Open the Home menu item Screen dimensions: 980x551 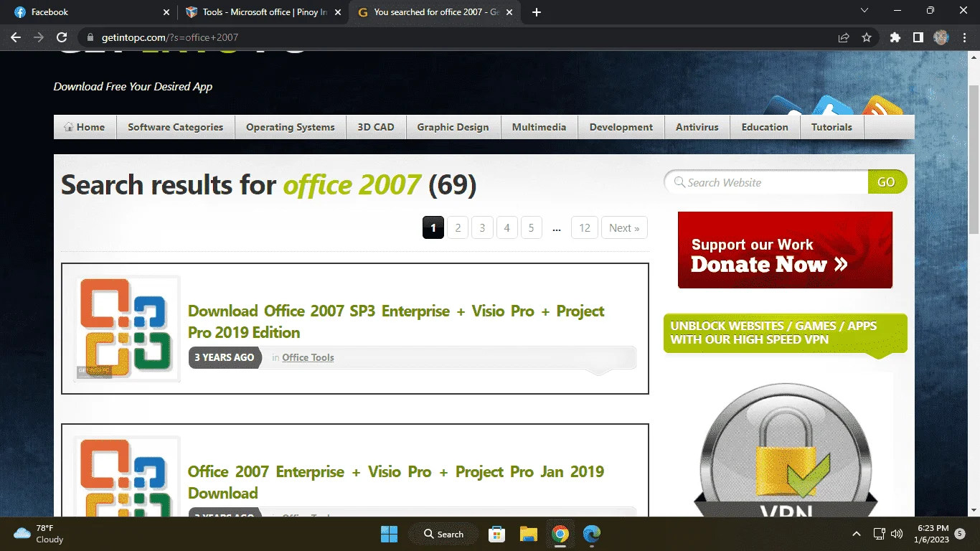(85, 127)
